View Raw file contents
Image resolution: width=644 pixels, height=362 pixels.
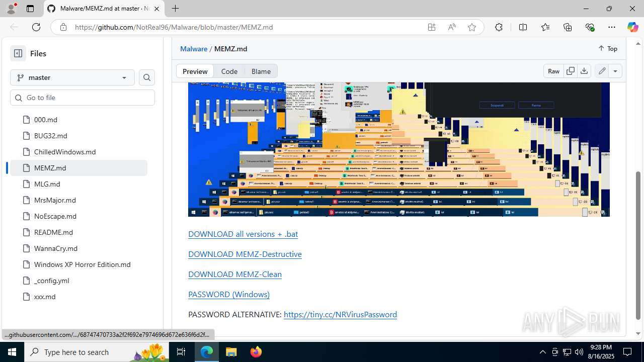point(553,71)
